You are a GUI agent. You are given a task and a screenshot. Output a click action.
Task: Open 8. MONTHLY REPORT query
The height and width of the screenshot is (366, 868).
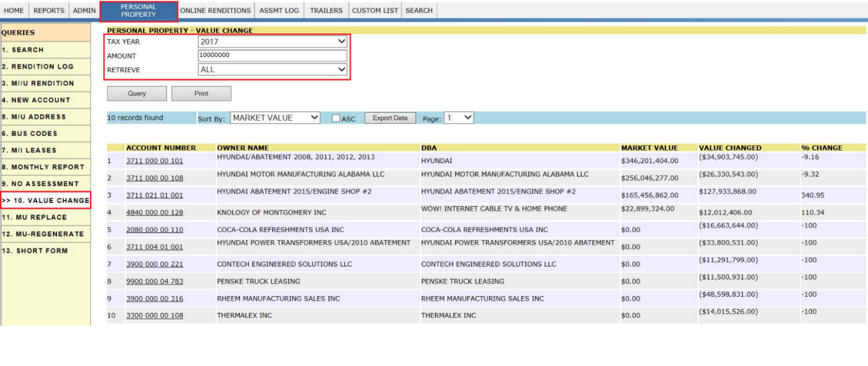[46, 167]
